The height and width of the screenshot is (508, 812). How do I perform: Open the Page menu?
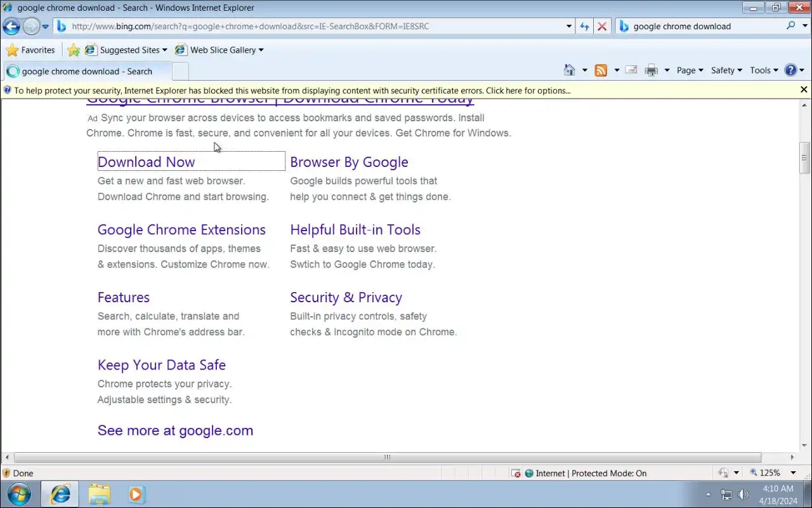(x=690, y=70)
